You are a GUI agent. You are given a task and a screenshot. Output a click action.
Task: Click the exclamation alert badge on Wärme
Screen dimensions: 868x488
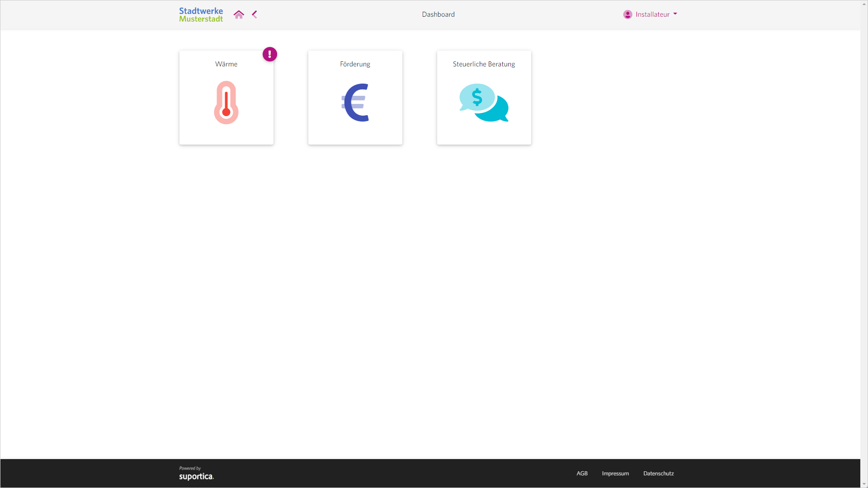coord(270,54)
